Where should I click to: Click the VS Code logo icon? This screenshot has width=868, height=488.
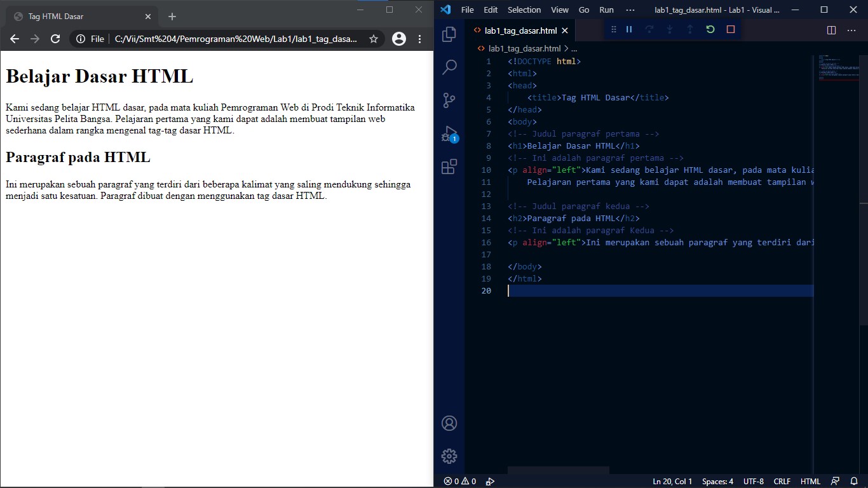point(445,10)
